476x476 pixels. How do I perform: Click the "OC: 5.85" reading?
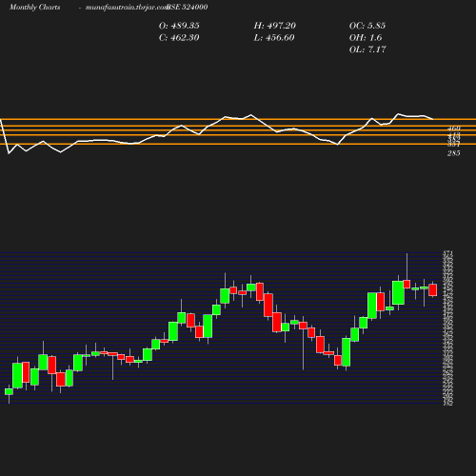tap(367, 26)
